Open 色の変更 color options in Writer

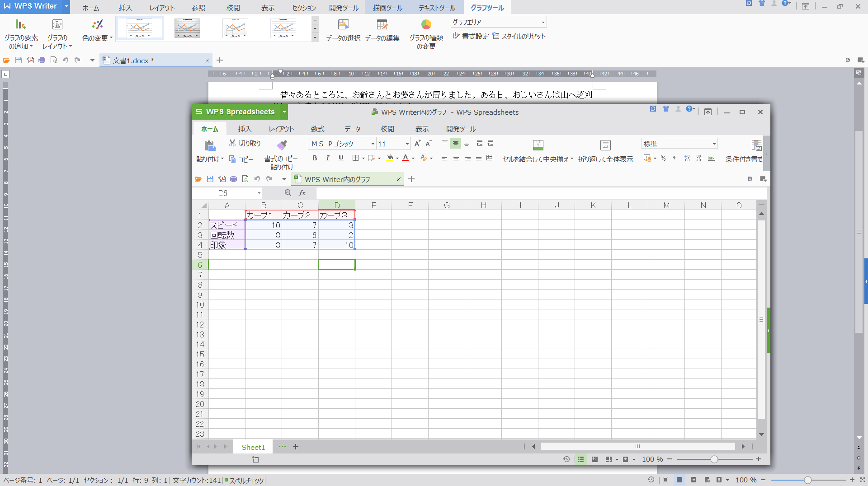(x=97, y=30)
